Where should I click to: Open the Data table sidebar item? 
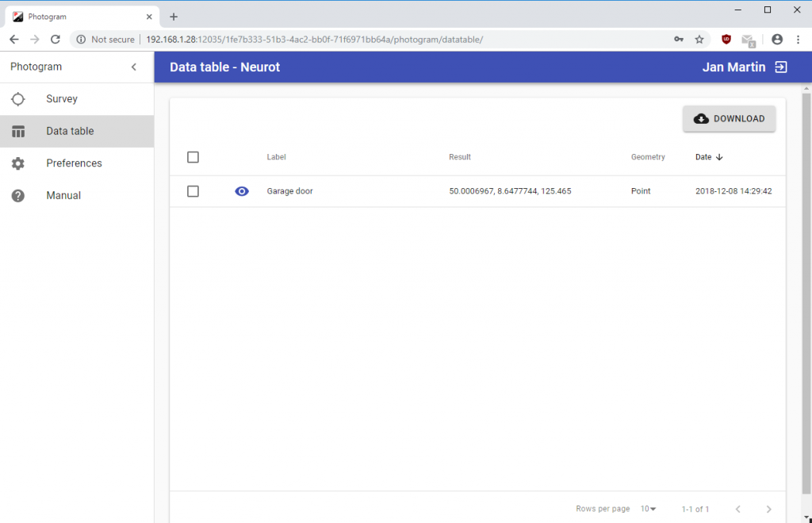click(x=70, y=131)
